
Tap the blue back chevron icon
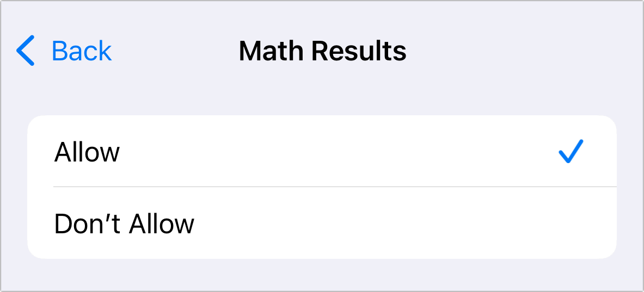point(25,51)
